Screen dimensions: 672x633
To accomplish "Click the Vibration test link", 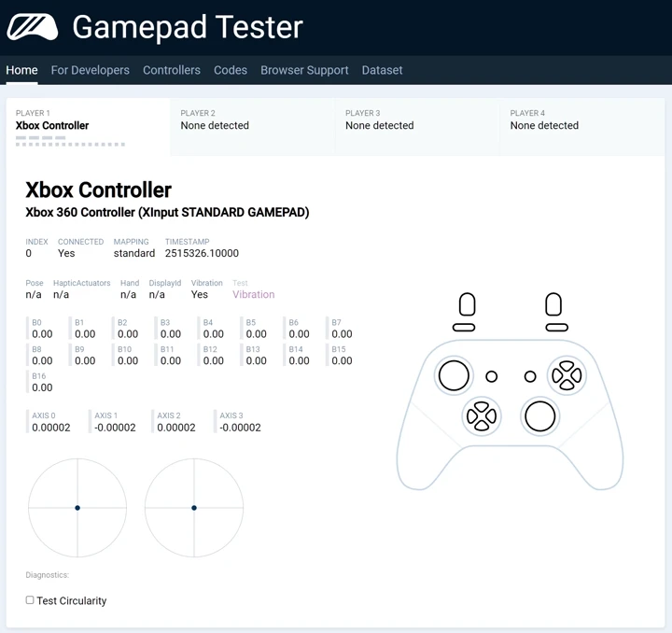I will (x=253, y=294).
